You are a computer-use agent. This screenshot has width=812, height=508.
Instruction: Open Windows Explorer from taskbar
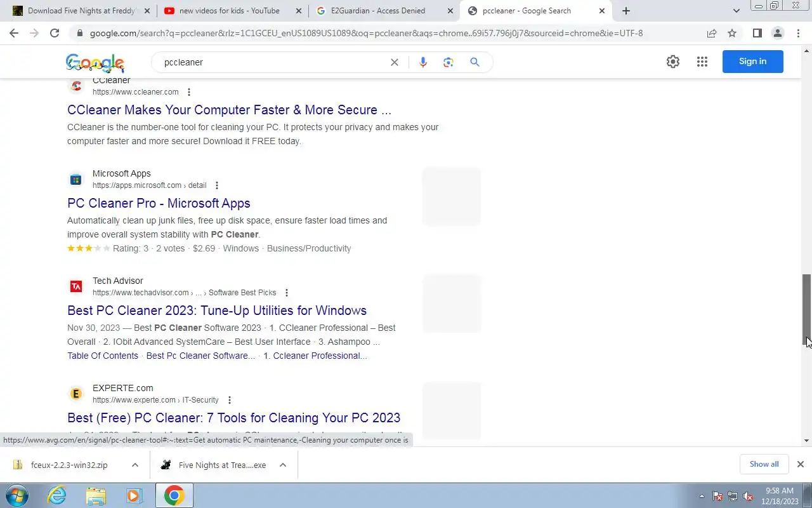(96, 495)
